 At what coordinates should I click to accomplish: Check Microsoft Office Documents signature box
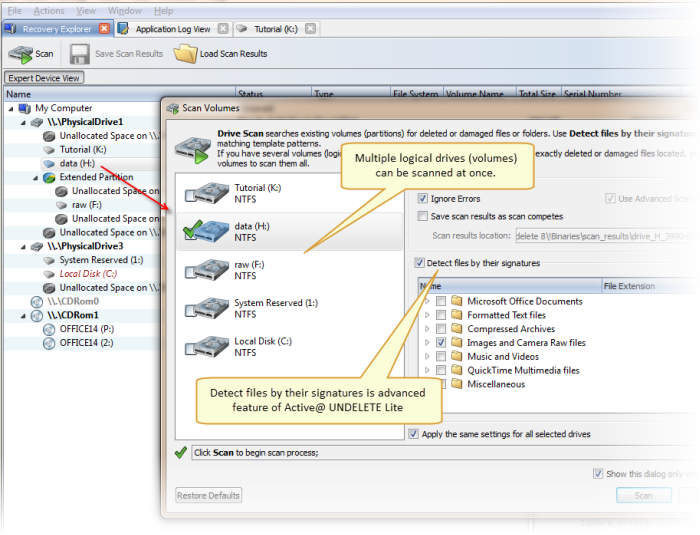tap(441, 301)
